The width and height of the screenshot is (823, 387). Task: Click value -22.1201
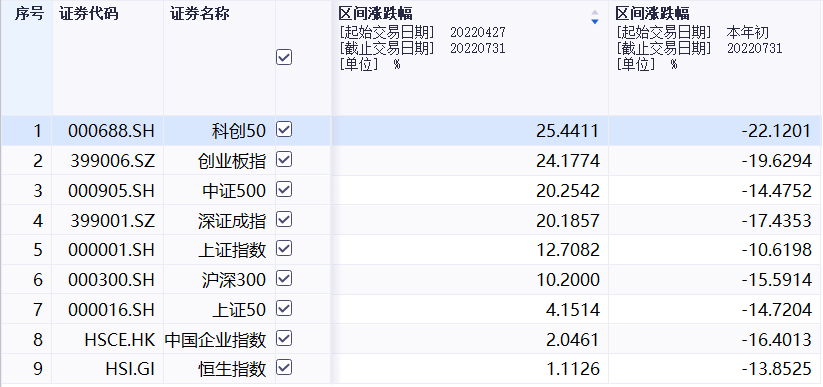click(777, 131)
